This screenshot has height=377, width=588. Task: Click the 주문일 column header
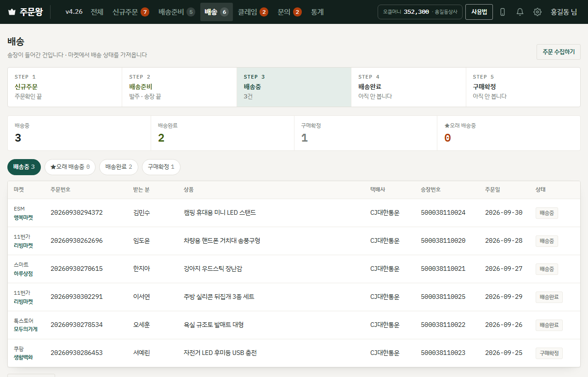coord(492,190)
